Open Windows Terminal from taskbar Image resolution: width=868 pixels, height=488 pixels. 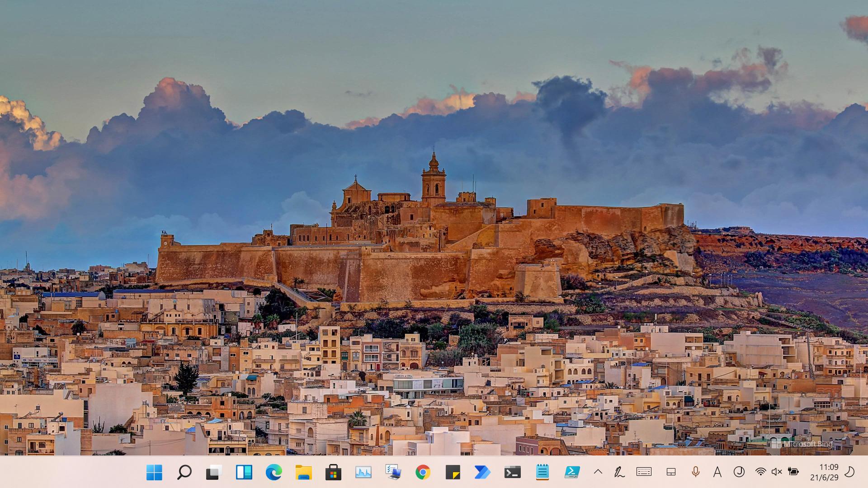coord(512,472)
